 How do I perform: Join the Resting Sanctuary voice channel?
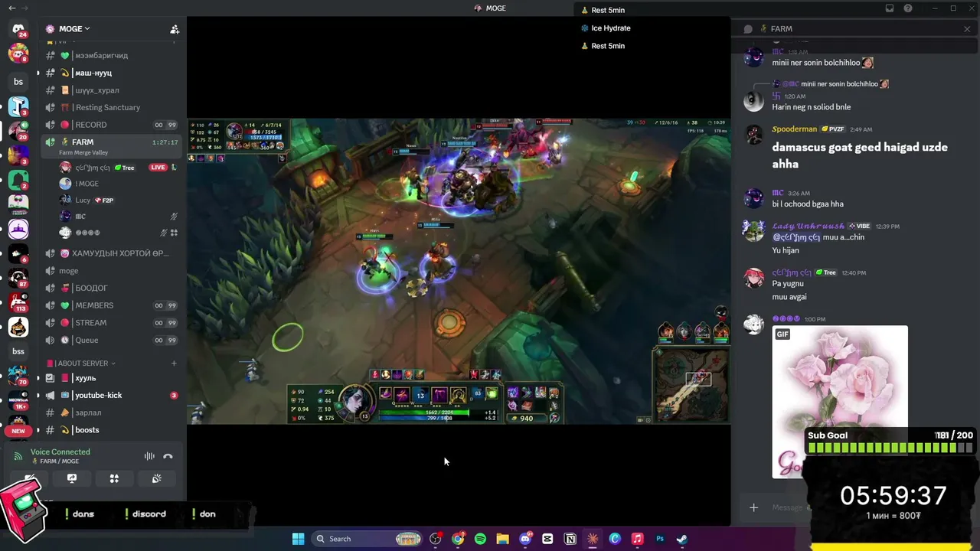[112, 108]
